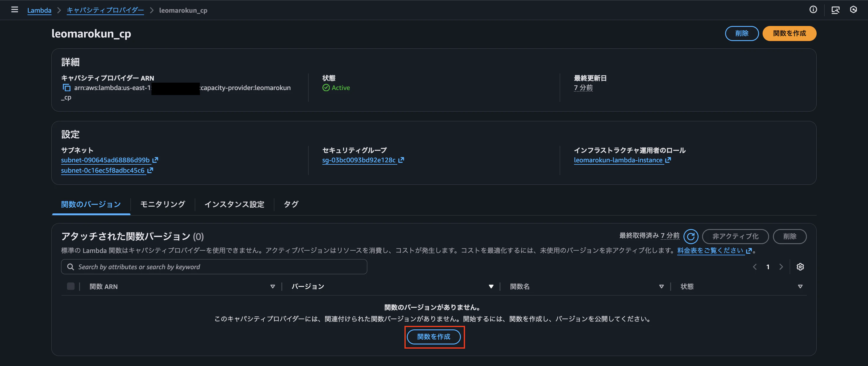This screenshot has width=868, height=366.
Task: Open leomarokun-lambda-instance role link
Action: [x=622, y=160]
